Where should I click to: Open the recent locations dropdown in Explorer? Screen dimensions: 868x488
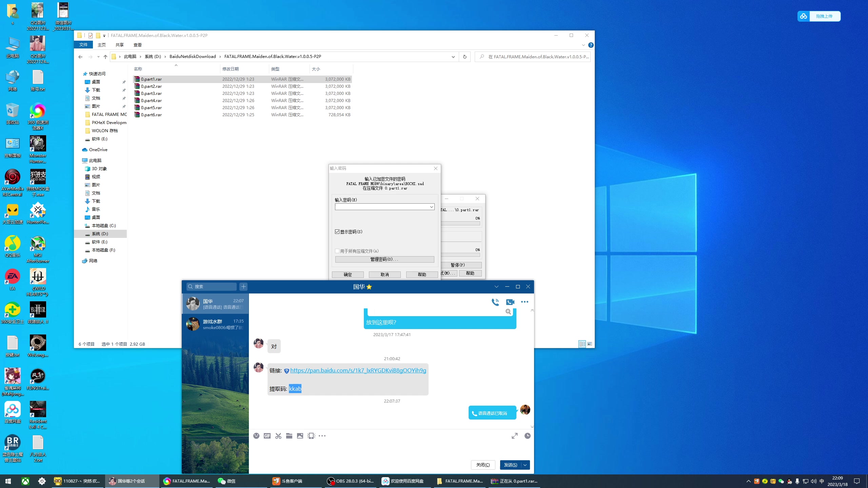[98, 57]
